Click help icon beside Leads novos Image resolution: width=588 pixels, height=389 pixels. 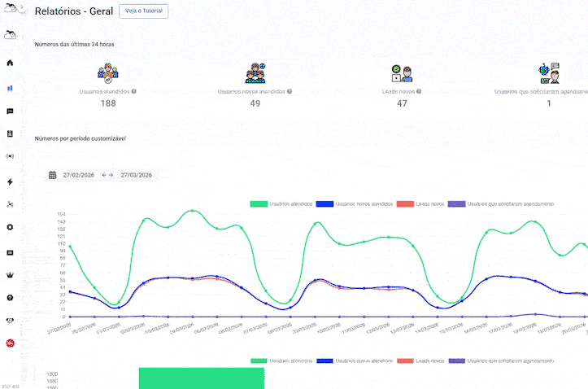coord(419,92)
